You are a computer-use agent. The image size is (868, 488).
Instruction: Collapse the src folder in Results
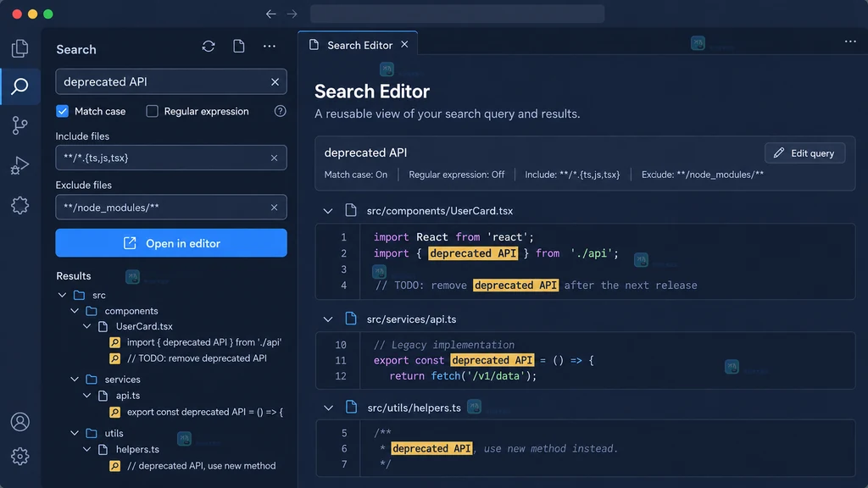[x=62, y=295]
